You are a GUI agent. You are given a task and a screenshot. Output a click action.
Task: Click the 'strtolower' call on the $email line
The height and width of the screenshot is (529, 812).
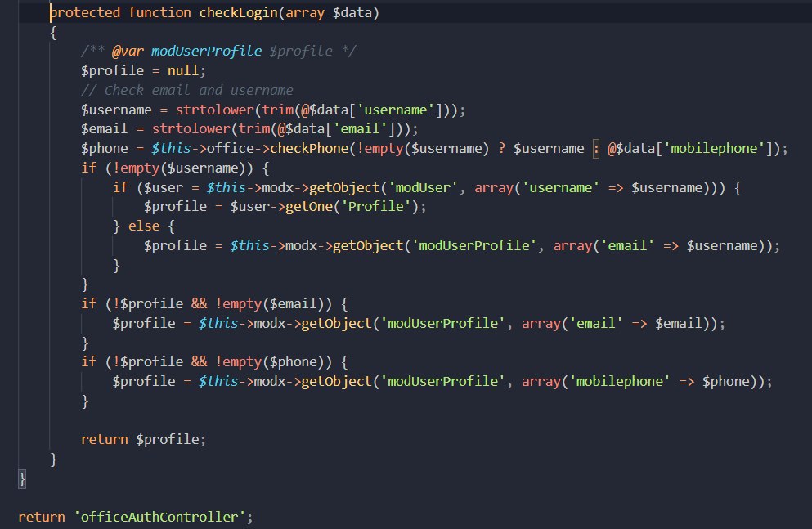pos(191,128)
